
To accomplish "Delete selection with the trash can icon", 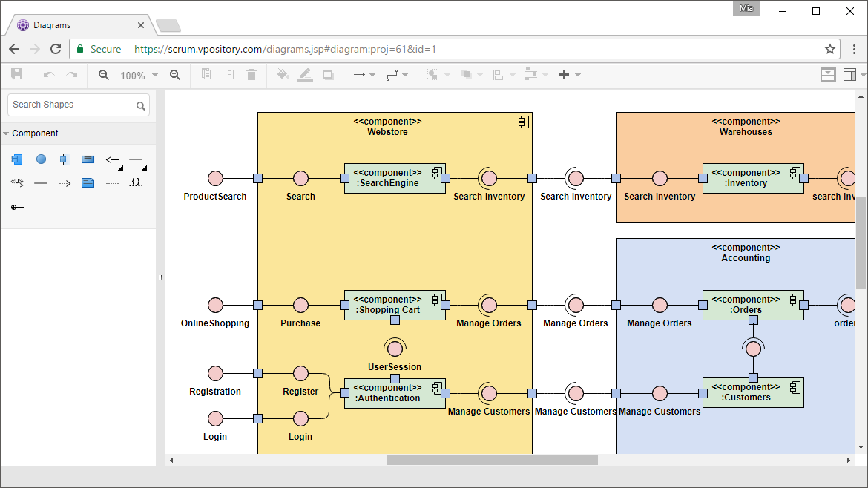I will pos(251,74).
